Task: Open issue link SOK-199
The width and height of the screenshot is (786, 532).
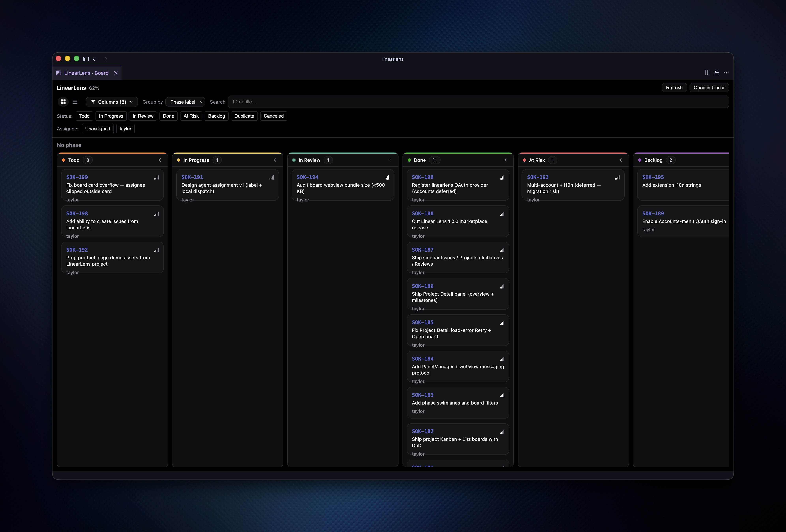Action: [77, 177]
